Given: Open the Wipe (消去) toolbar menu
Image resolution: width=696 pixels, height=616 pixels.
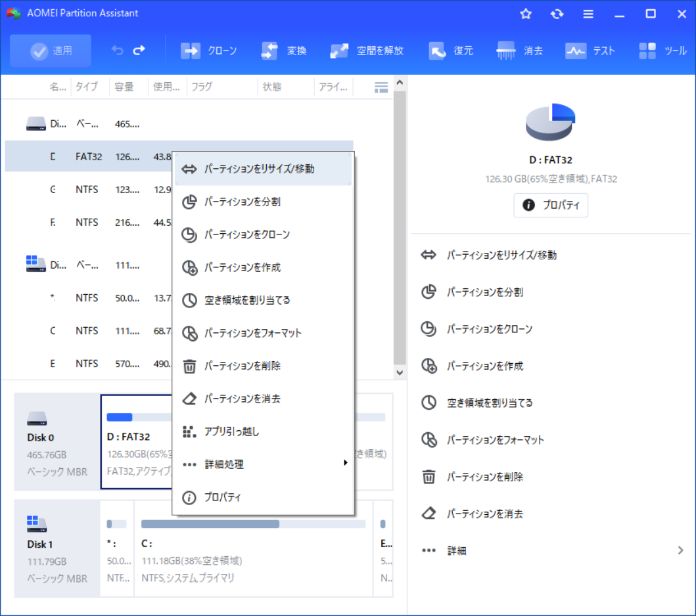Looking at the screenshot, I should (x=520, y=51).
